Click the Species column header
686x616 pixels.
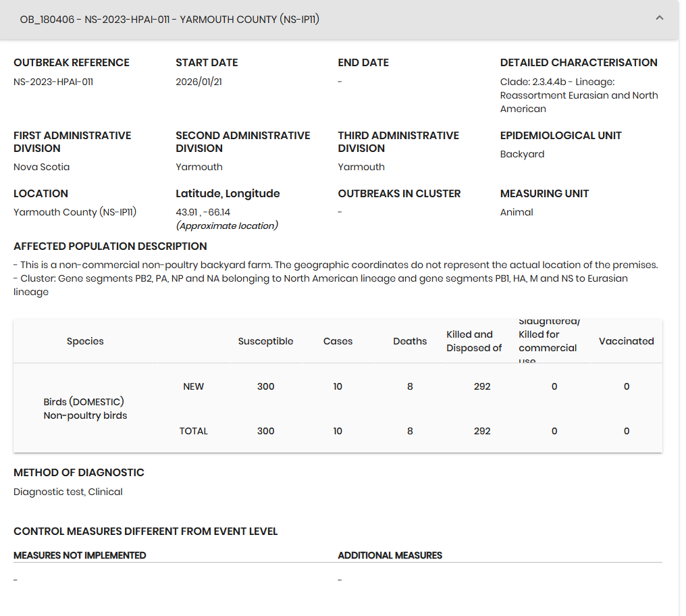[85, 341]
